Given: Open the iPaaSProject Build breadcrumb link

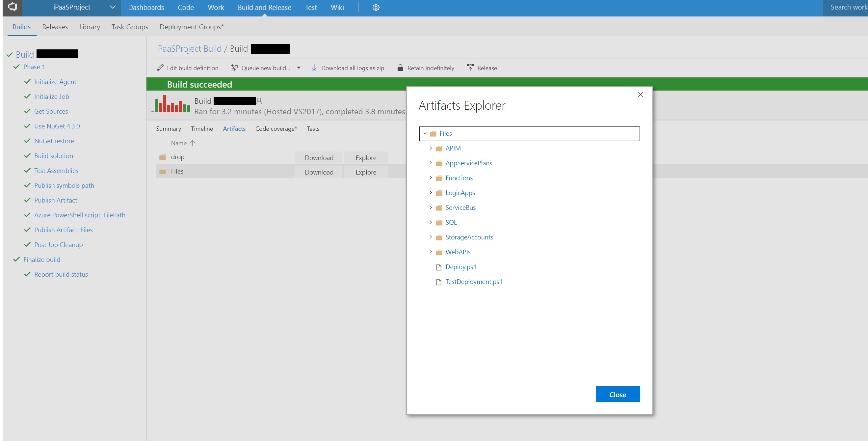Looking at the screenshot, I should [x=189, y=48].
